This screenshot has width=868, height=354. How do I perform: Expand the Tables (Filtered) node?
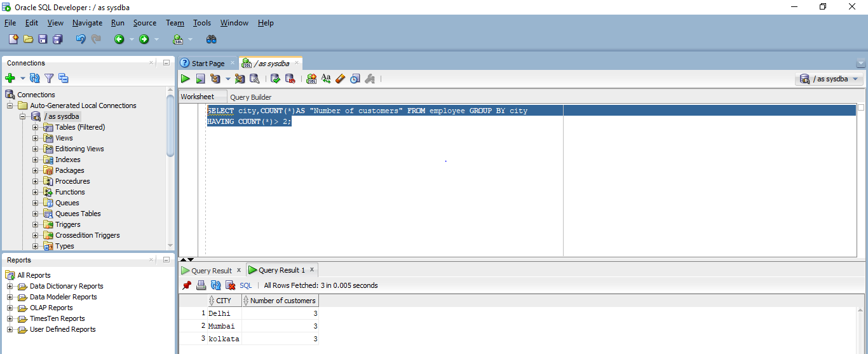[36, 127]
